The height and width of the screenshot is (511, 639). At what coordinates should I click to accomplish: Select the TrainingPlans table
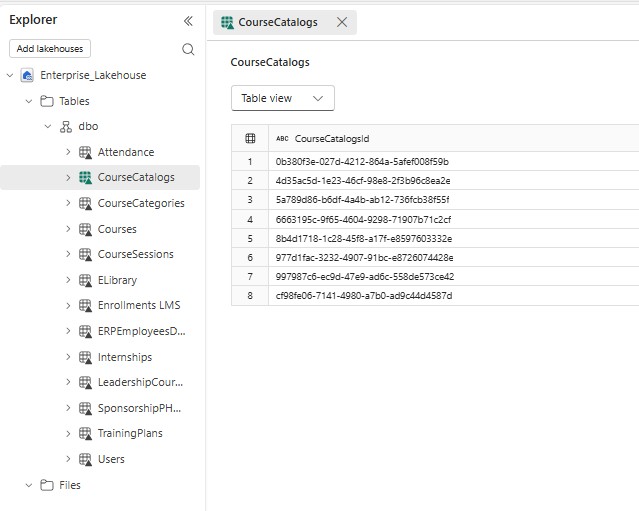130,434
